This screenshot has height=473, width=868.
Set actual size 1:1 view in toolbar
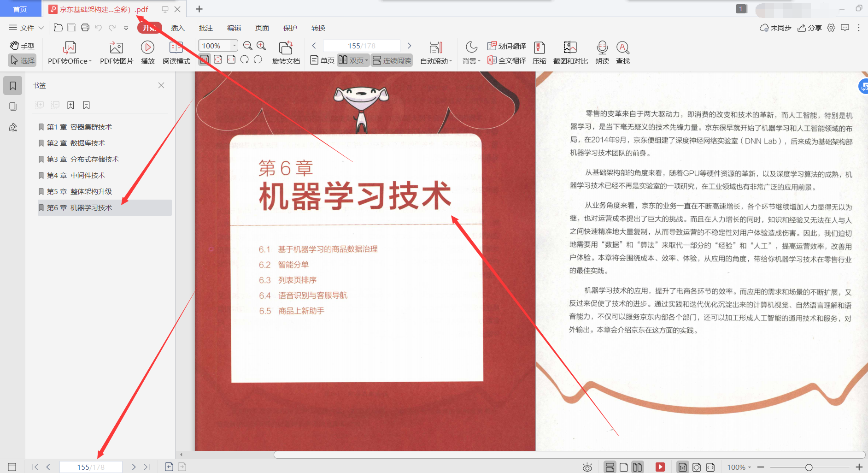point(205,59)
